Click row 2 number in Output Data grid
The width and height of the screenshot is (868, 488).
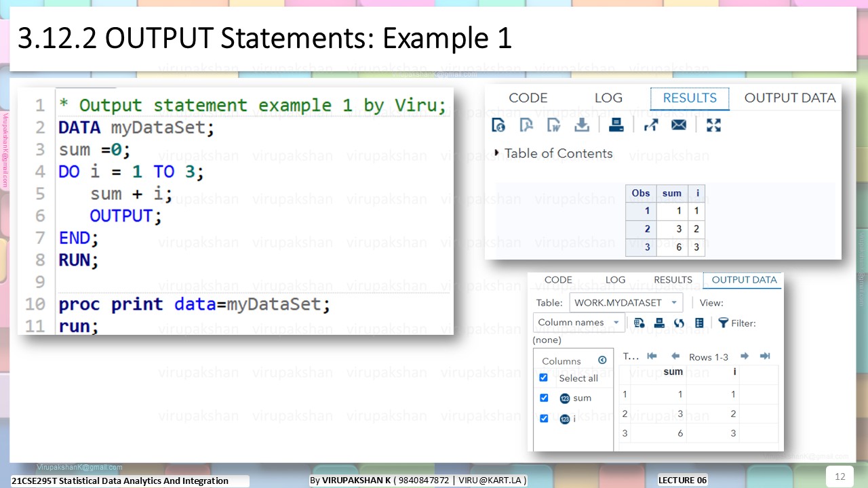click(x=625, y=414)
